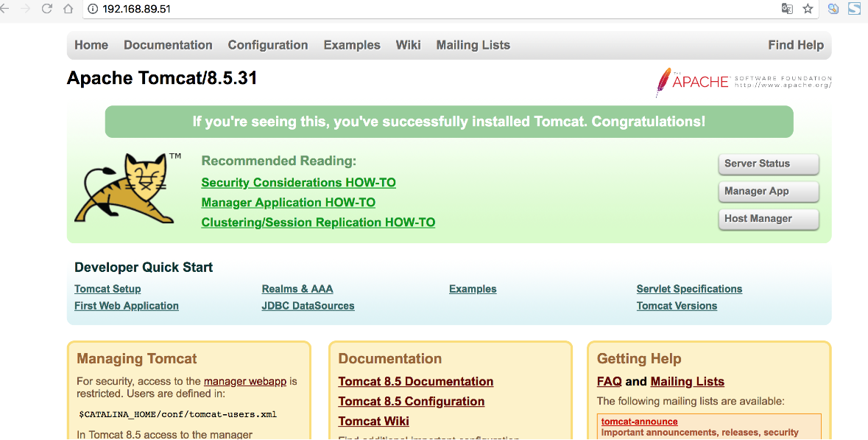The height and width of the screenshot is (440, 868).
Task: Open the Servlet Specifications link
Action: coord(689,289)
